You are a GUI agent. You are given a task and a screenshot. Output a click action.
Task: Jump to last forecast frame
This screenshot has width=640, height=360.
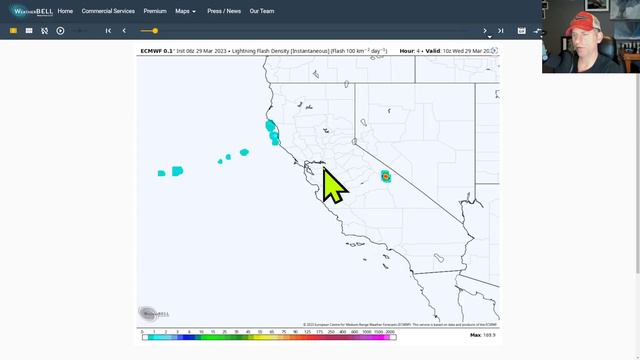tap(500, 31)
